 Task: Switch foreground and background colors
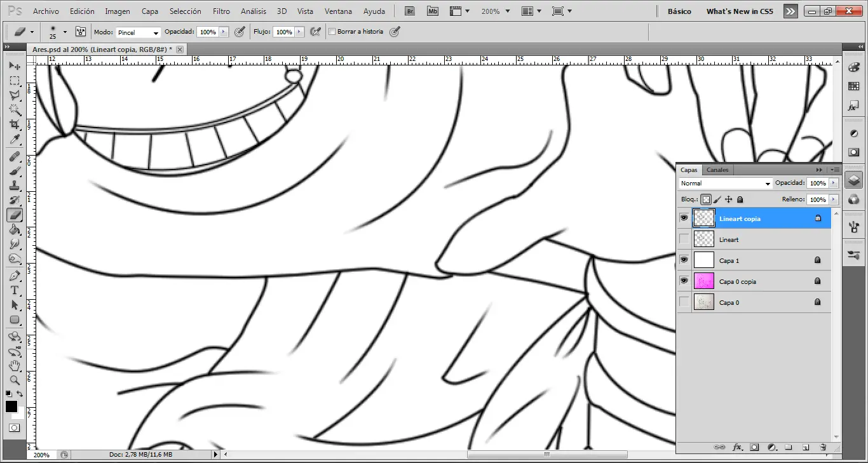click(x=20, y=394)
